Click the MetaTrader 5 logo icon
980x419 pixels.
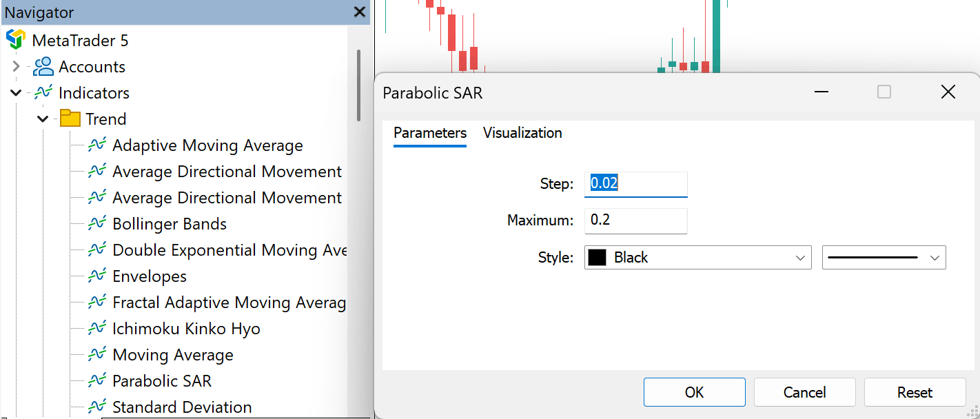(x=16, y=40)
